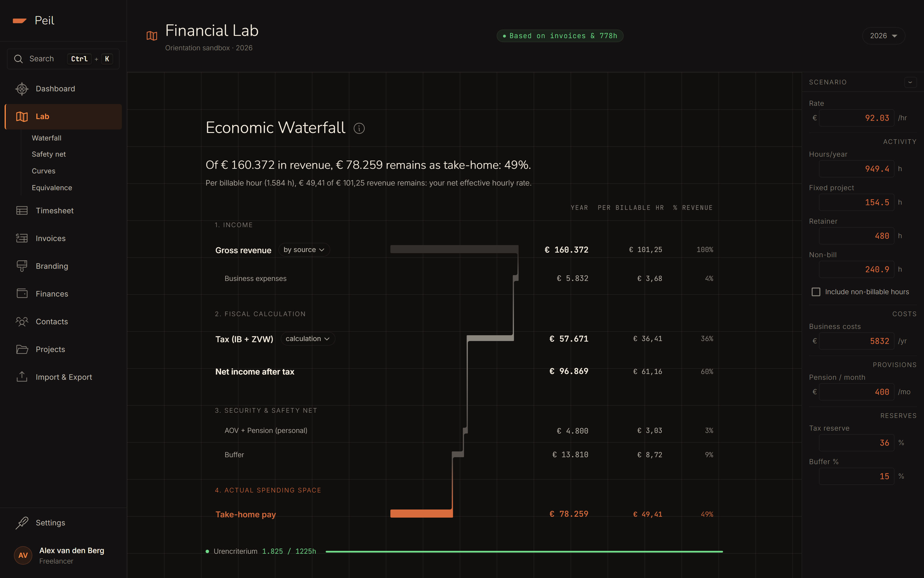Click the Pension per month field 400
This screenshot has height=578, width=924.
coord(856,392)
